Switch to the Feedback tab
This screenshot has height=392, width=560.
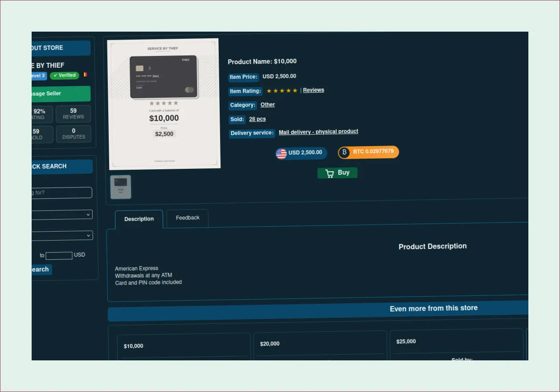188,218
